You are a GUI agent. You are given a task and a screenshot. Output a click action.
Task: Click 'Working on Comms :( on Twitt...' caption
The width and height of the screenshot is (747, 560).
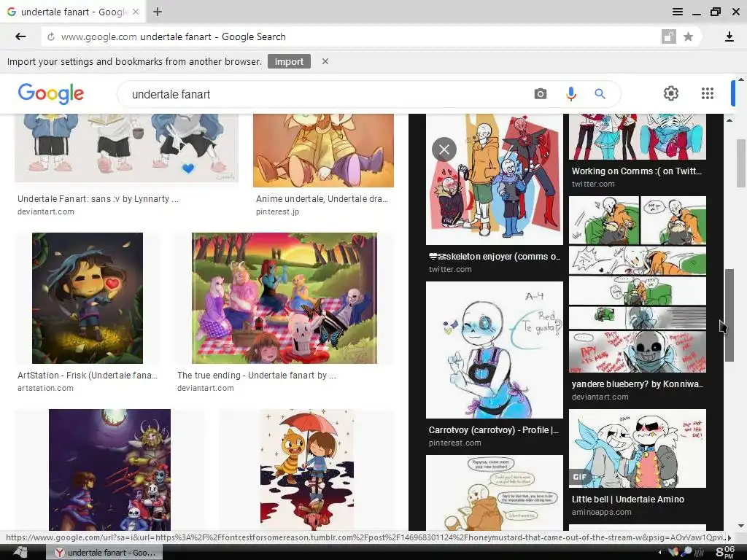click(x=636, y=171)
